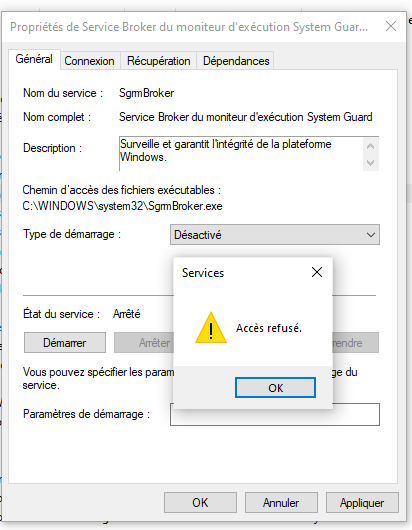Click the bottom OK button of properties
The height and width of the screenshot is (530, 412).
pyautogui.click(x=200, y=503)
